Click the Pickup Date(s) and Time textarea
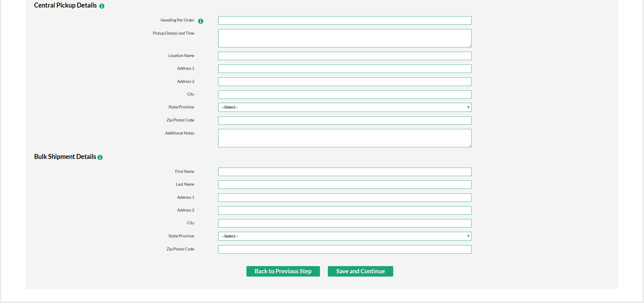The height and width of the screenshot is (303, 644). [344, 38]
